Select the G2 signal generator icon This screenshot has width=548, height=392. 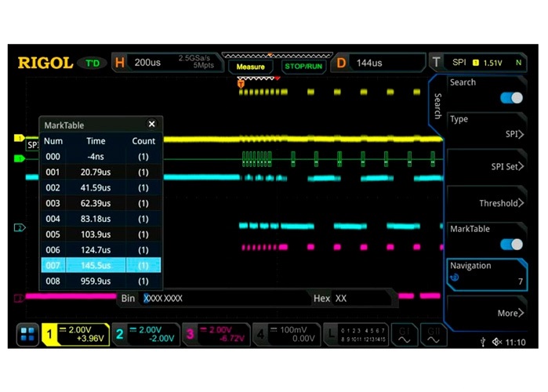point(432,335)
